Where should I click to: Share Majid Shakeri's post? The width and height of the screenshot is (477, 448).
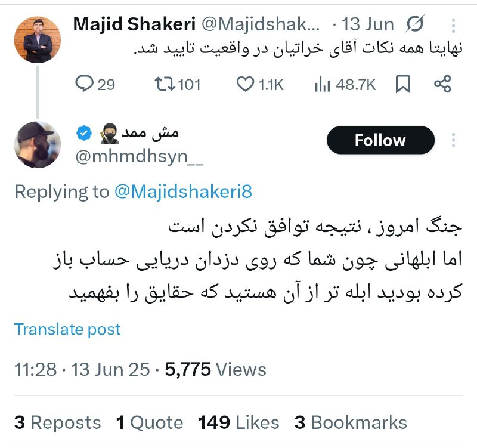tap(442, 84)
